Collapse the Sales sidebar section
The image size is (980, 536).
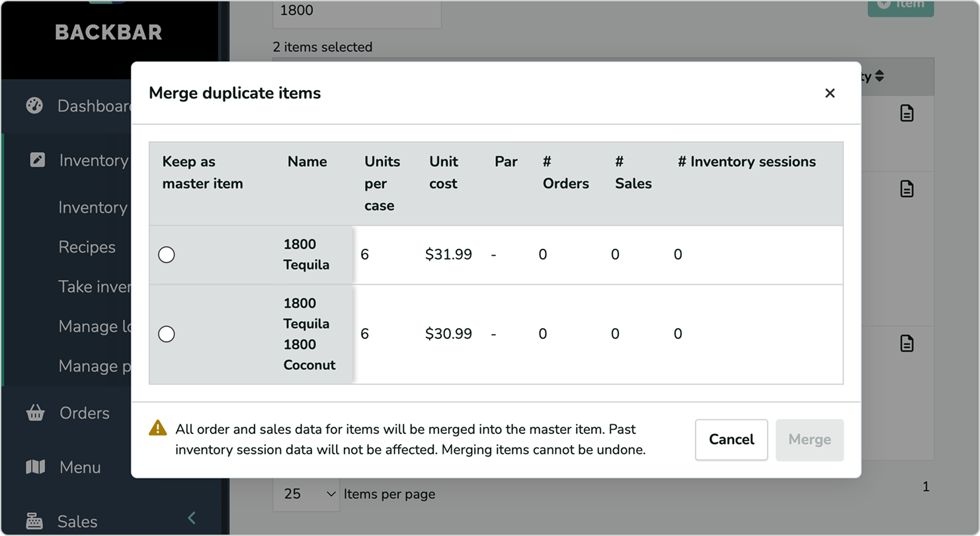point(191,518)
